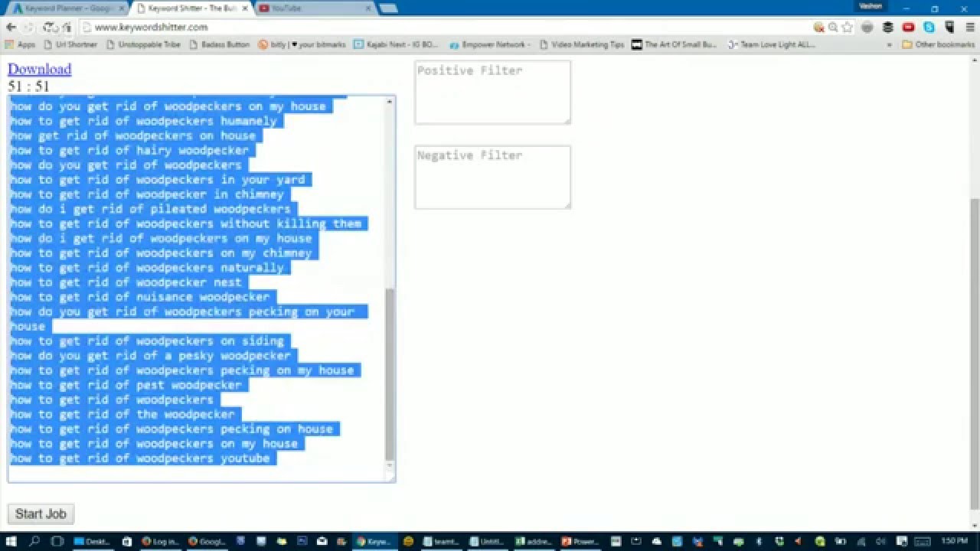Stop or reload the page
Viewport: 980px width, 551px height.
(x=48, y=27)
